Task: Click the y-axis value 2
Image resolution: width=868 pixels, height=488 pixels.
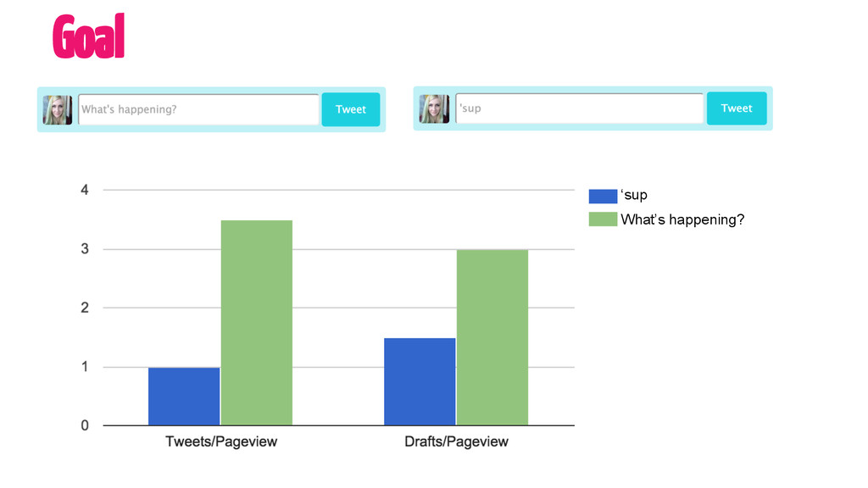Action: click(x=85, y=308)
